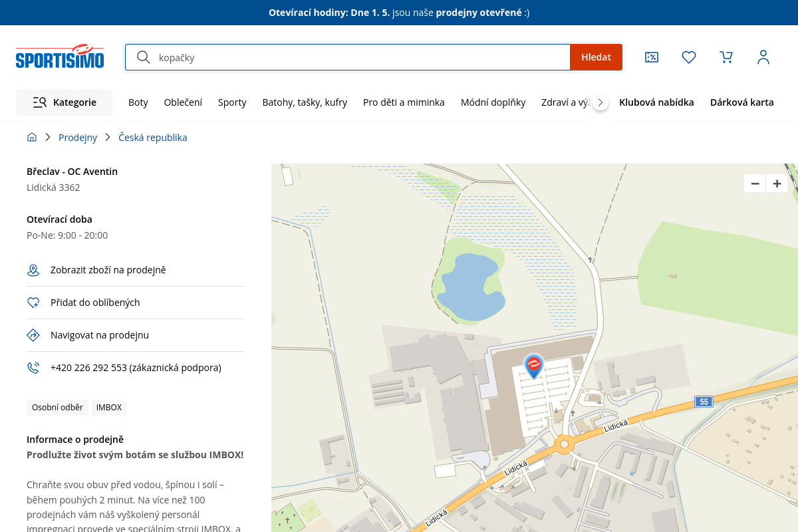
Task: Open the favorites heart icon in header
Action: point(689,57)
